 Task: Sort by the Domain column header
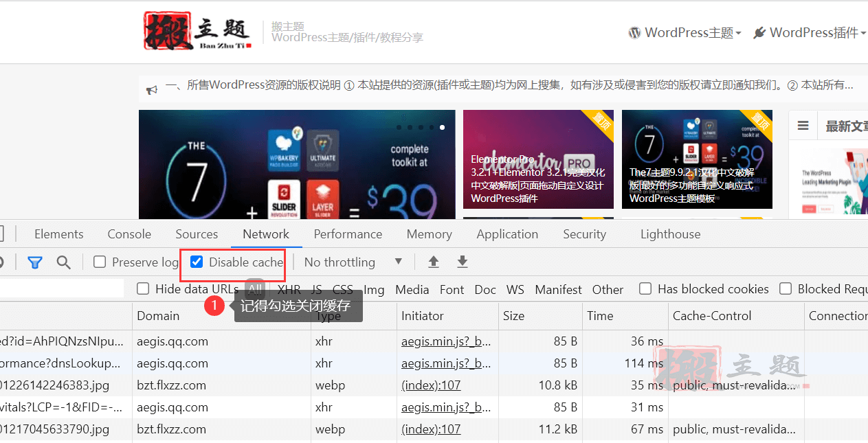point(221,316)
